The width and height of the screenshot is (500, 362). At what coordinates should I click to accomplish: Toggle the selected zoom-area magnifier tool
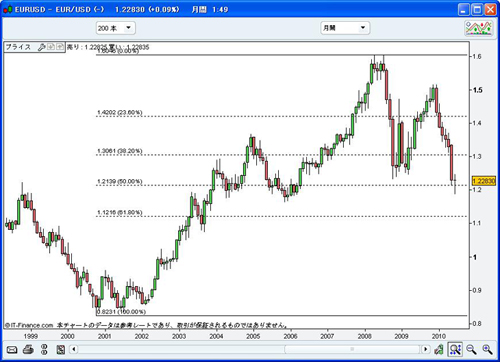[x=455, y=349]
